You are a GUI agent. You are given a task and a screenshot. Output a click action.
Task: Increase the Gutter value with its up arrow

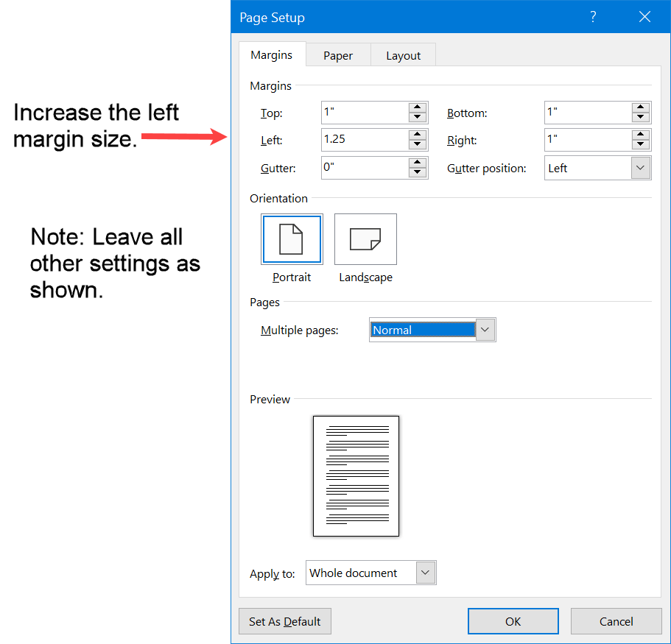tap(418, 163)
